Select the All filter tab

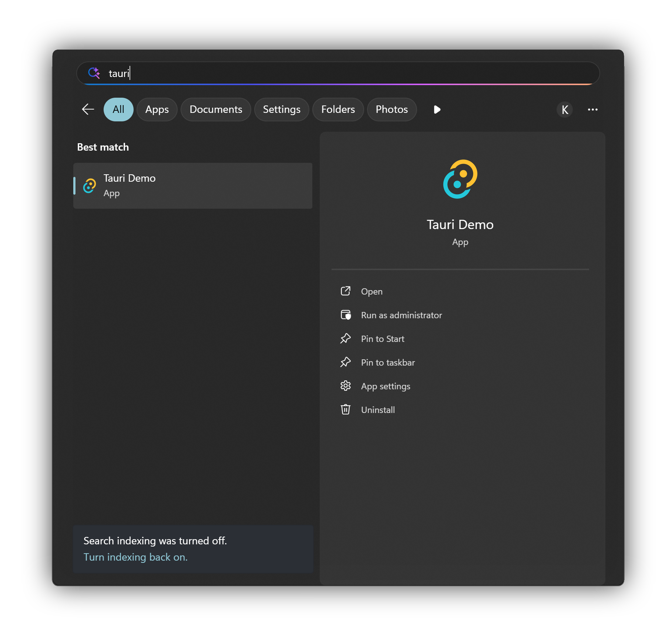click(118, 110)
